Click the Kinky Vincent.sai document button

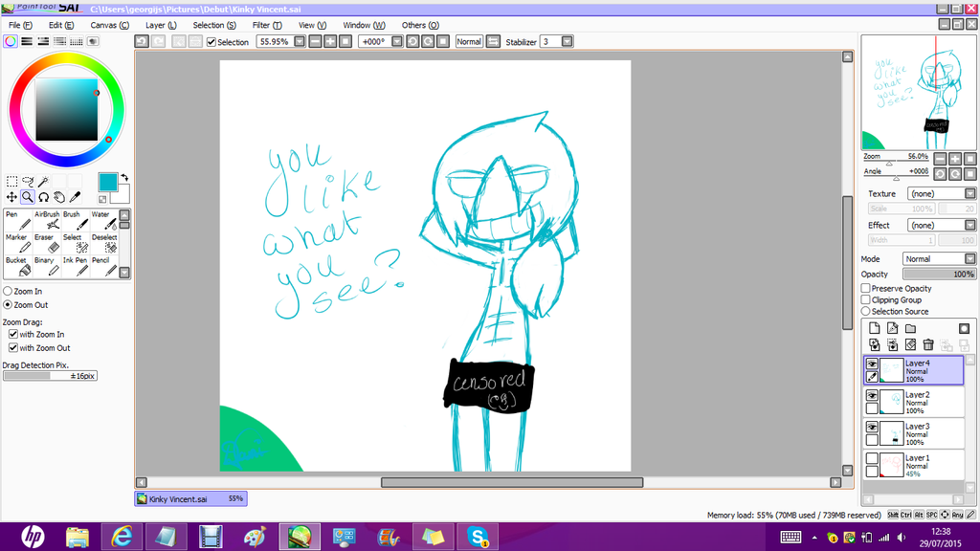(x=189, y=498)
